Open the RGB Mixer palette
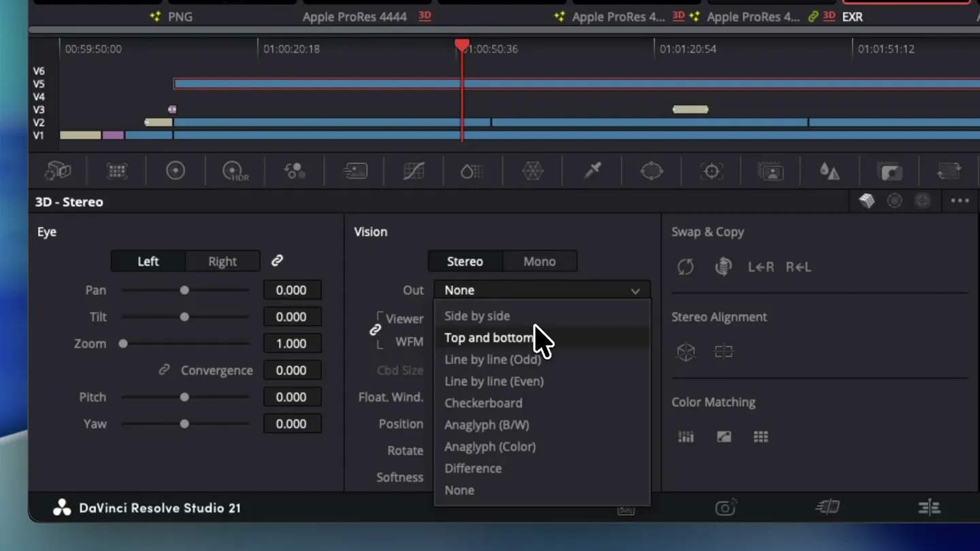 click(295, 171)
